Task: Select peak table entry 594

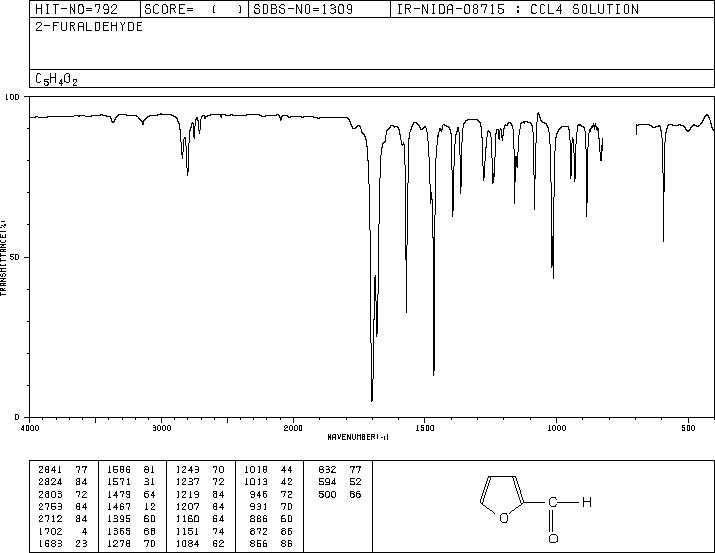Action: coord(327,482)
